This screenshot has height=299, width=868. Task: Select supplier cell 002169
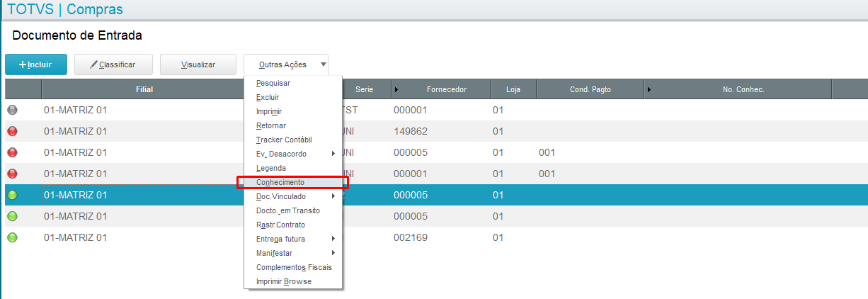coord(411,237)
